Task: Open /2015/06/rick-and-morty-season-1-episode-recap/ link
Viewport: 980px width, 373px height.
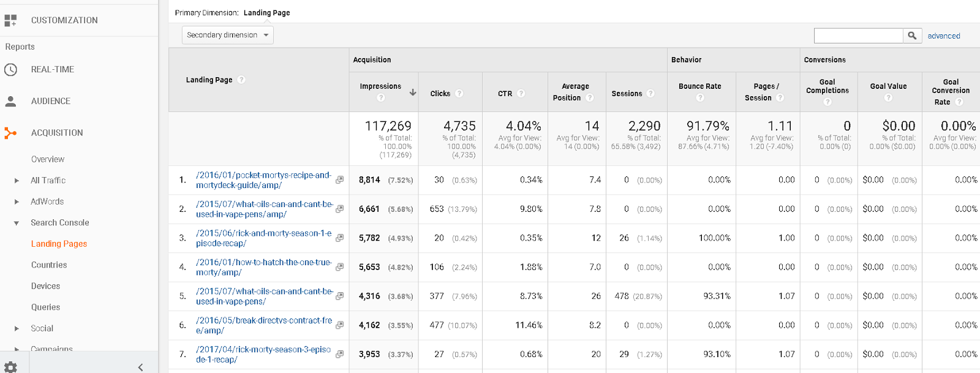Action: pyautogui.click(x=264, y=238)
